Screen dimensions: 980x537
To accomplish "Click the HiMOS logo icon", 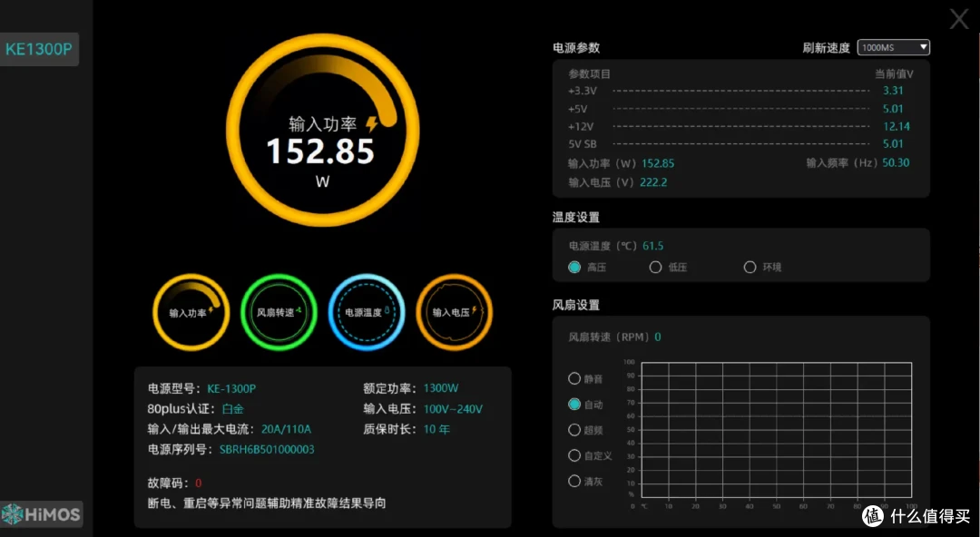I will click(41, 514).
